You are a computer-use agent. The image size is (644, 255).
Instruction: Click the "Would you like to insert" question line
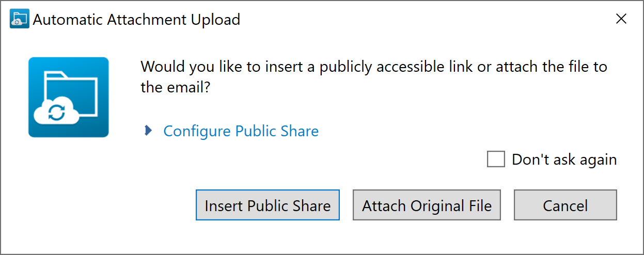[373, 67]
